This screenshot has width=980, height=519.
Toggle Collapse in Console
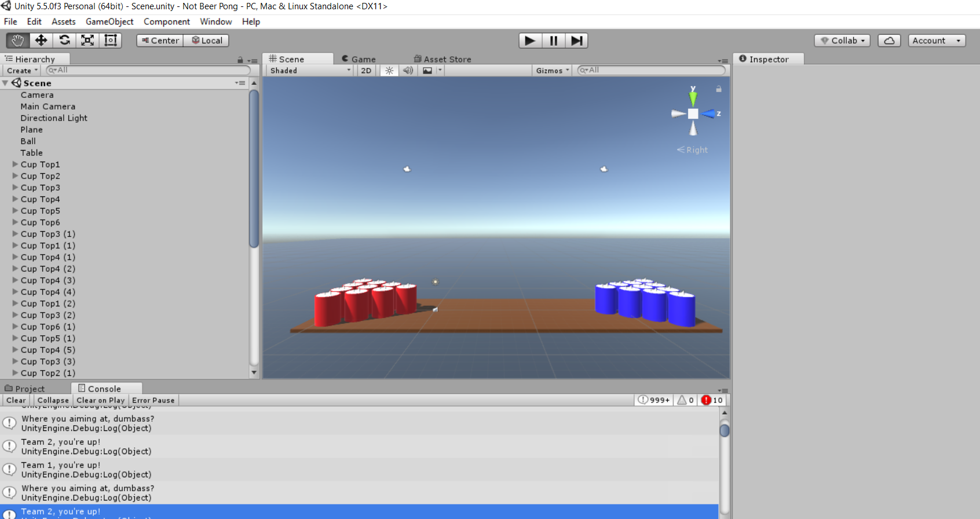click(53, 400)
